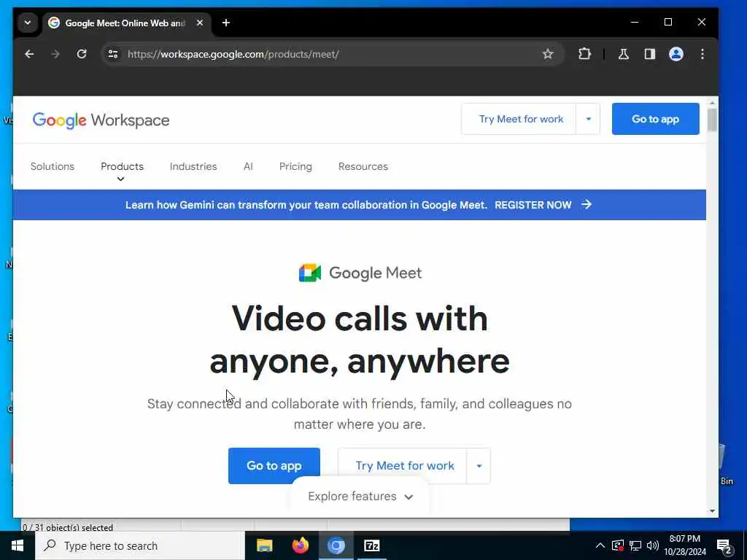The height and width of the screenshot is (560, 747).
Task: Click the security tray icon with red dot
Action: click(x=617, y=545)
